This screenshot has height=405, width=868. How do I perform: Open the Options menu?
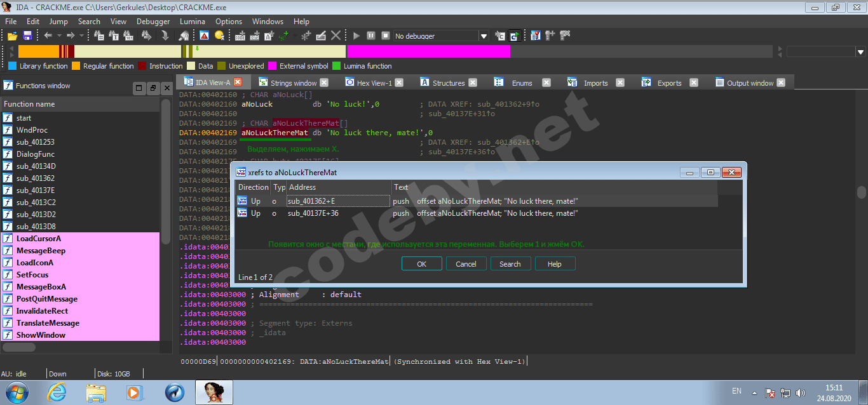tap(229, 21)
